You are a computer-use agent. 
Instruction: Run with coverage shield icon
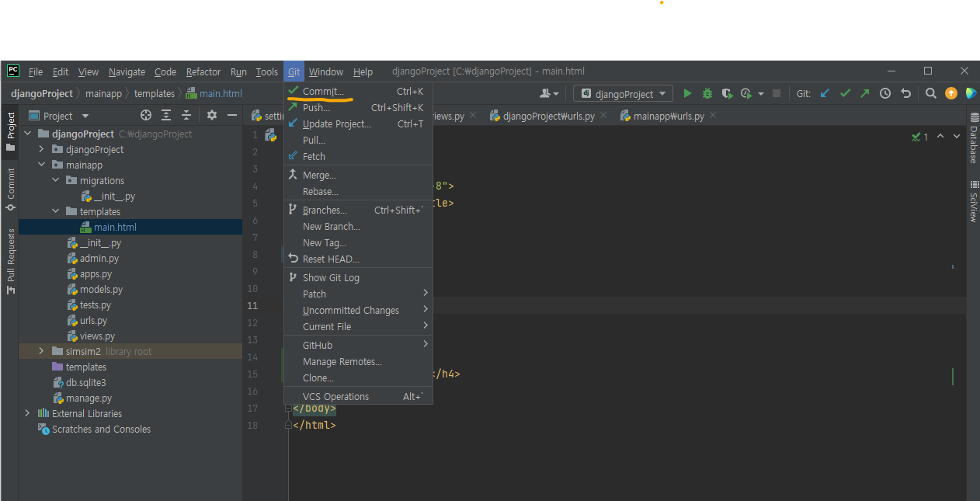[727, 93]
